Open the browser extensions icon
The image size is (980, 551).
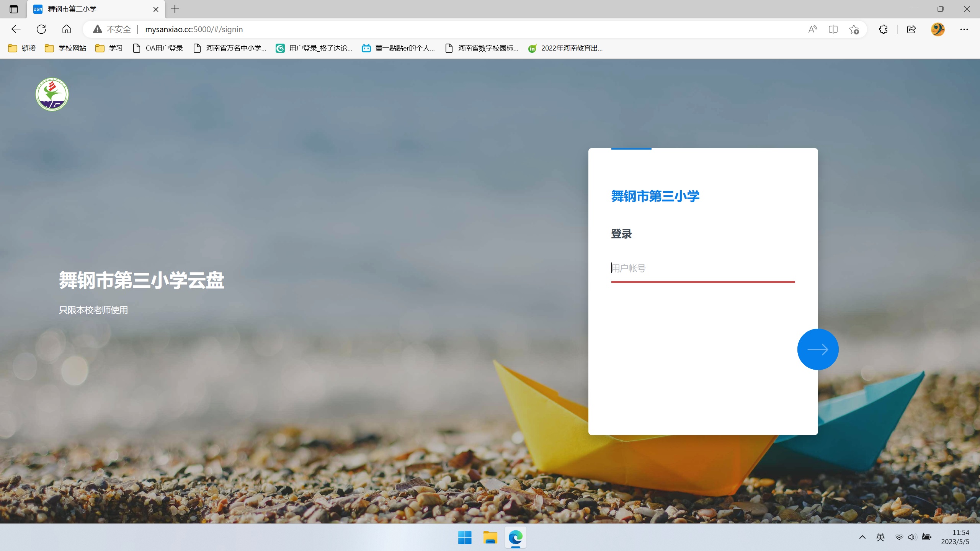[x=883, y=29]
